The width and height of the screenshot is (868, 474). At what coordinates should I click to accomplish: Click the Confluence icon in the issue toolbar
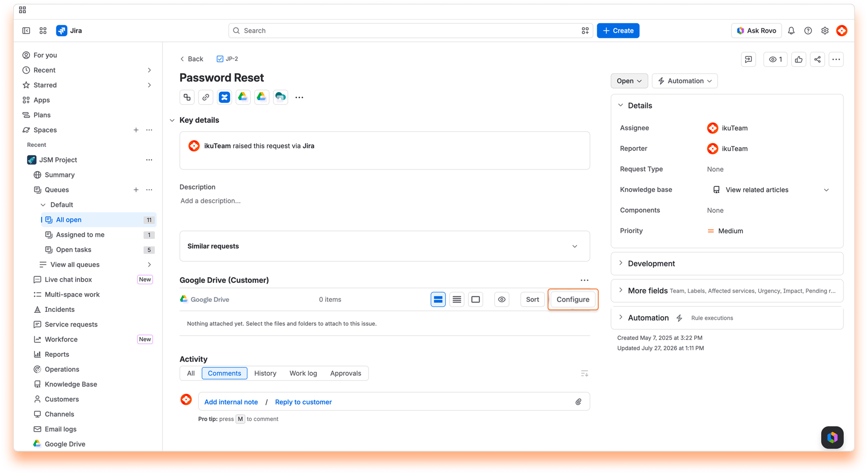tap(224, 97)
